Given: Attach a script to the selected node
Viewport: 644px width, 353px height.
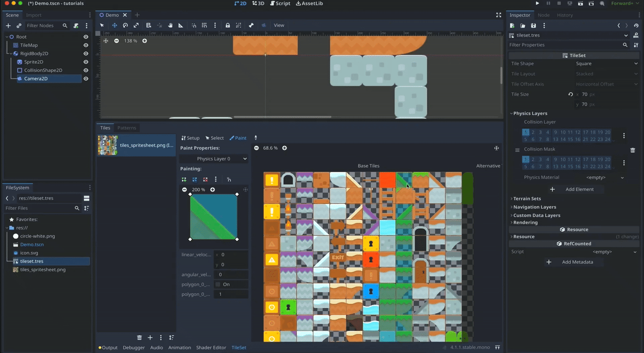Looking at the screenshot, I should click(76, 25).
